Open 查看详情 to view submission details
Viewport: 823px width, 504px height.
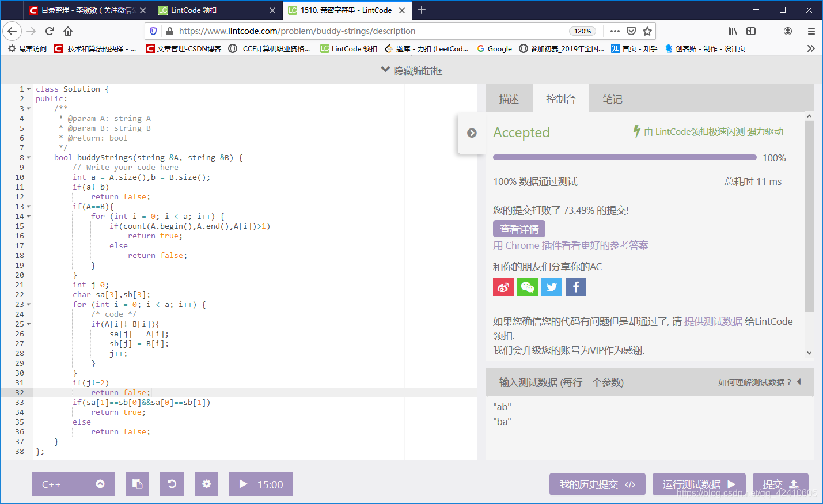pos(519,229)
